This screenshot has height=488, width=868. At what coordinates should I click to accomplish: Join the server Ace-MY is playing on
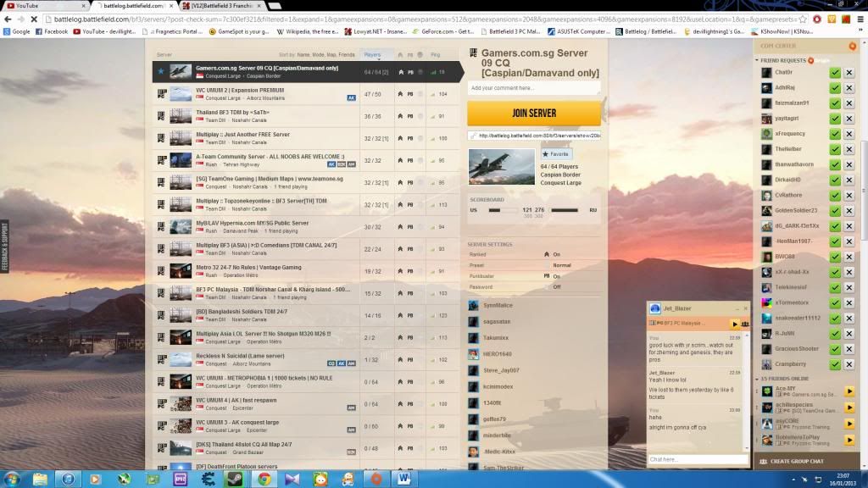point(849,391)
